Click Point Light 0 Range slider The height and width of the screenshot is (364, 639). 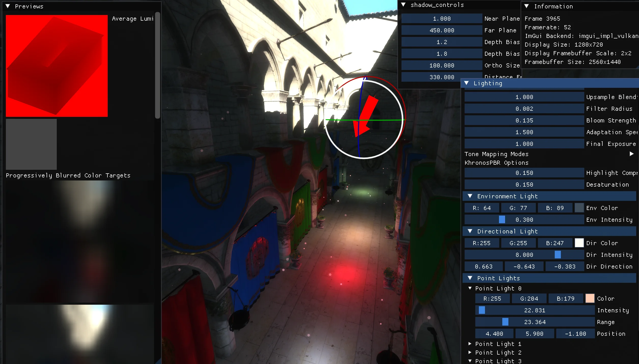point(535,322)
